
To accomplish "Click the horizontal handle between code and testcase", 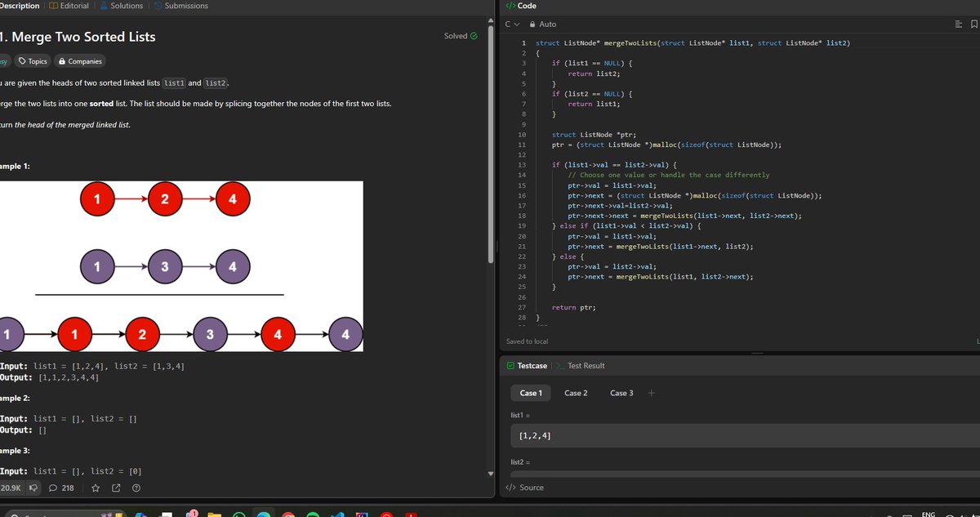I will 757,354.
